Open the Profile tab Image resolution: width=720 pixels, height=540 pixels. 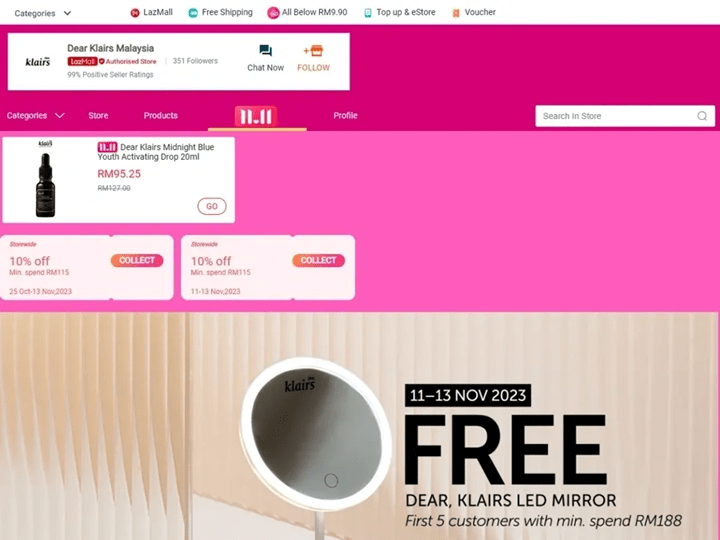click(345, 115)
